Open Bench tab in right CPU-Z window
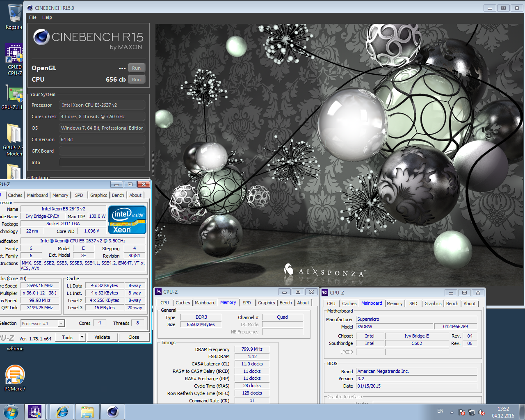The image size is (525, 420). pos(452,304)
